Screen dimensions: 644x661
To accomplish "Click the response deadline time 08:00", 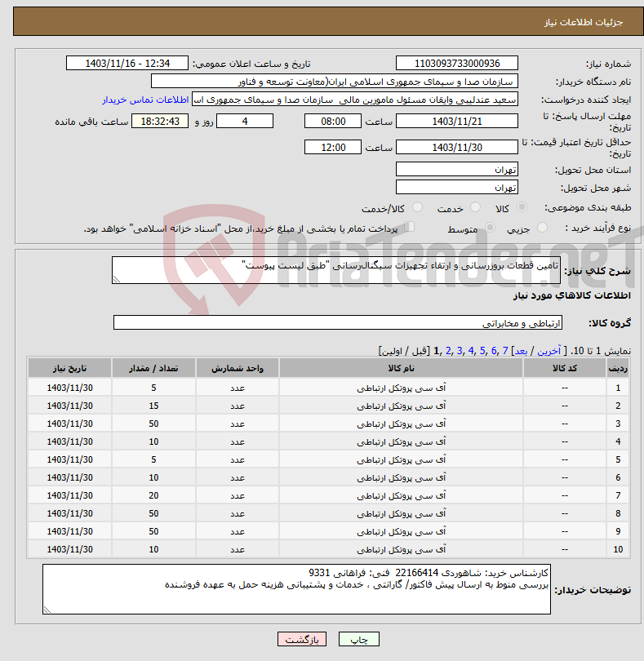I will (x=333, y=122).
